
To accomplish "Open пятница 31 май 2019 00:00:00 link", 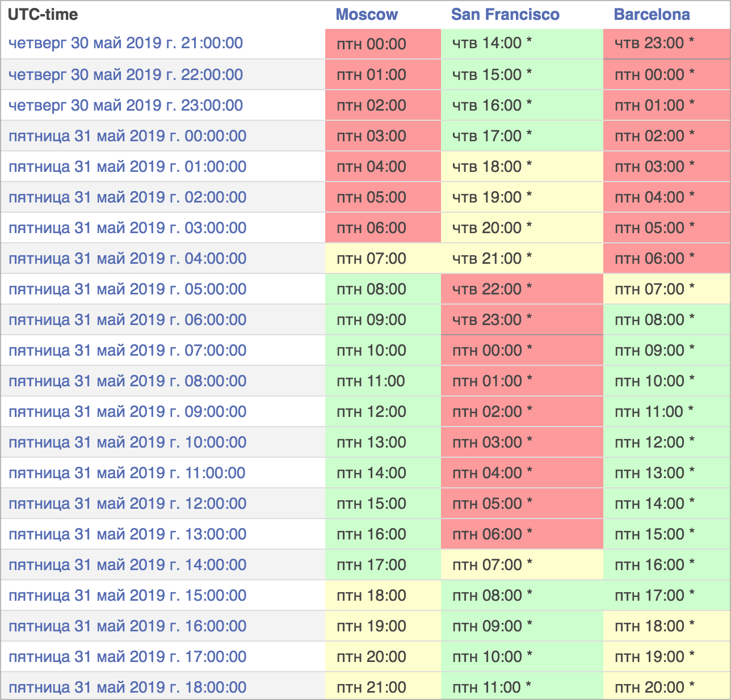I will (127, 136).
